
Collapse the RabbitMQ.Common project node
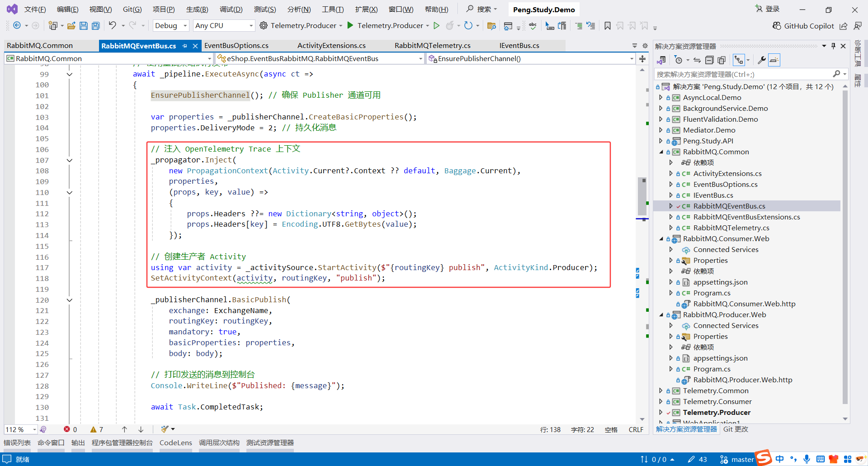click(x=661, y=152)
